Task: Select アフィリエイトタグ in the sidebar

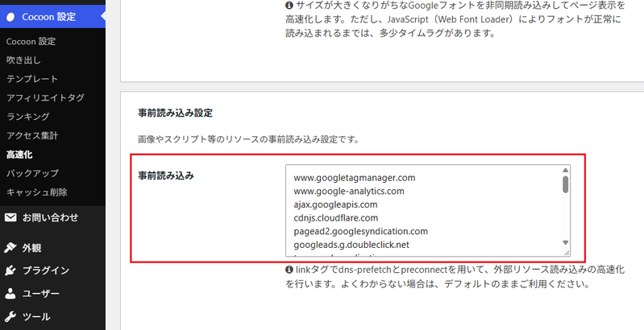Action: pyautogui.click(x=45, y=98)
